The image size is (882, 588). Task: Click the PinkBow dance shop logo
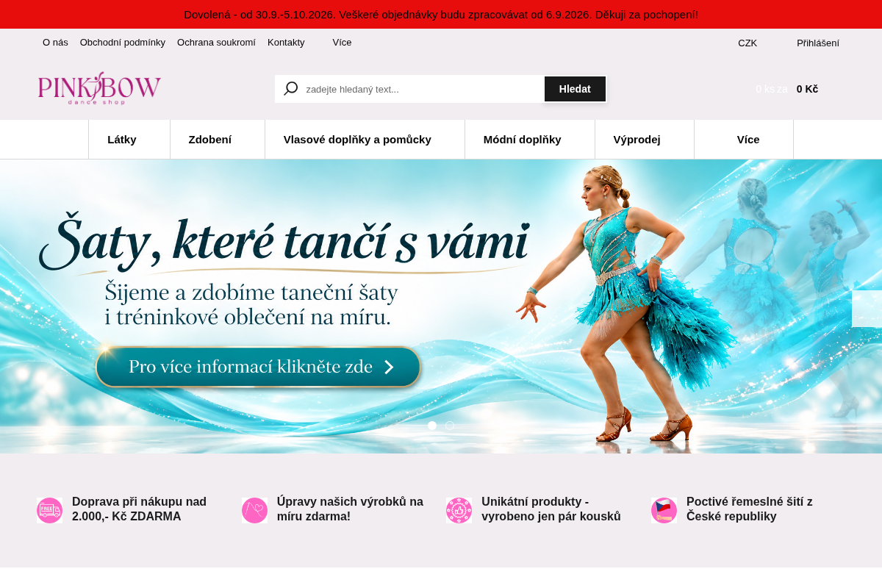pyautogui.click(x=99, y=88)
